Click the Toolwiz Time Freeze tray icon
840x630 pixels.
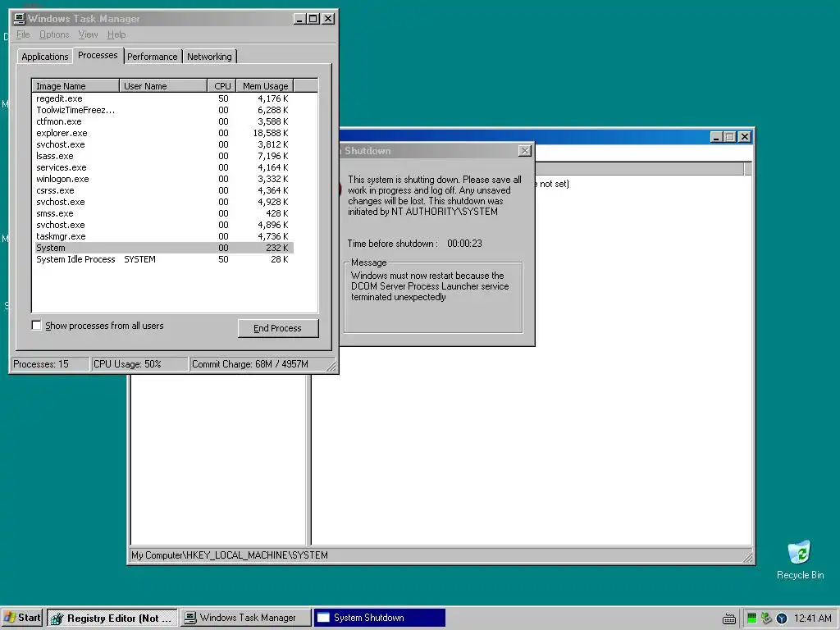click(782, 619)
